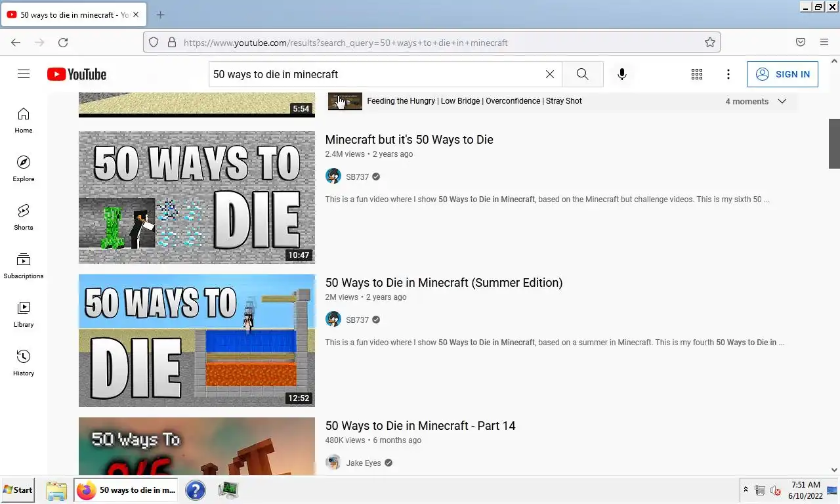This screenshot has height=504, width=840.
Task: Click the page vertical scrollbar thumb
Action: 834,144
